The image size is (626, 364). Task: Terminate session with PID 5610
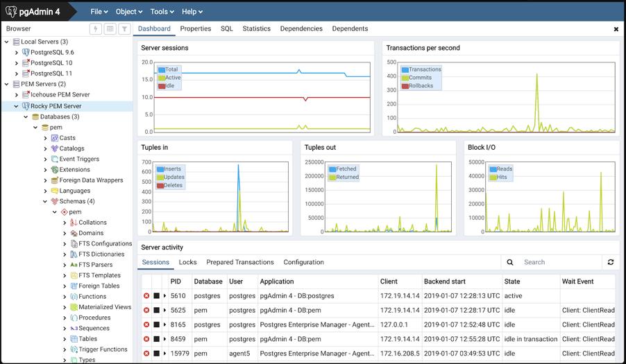coord(146,296)
